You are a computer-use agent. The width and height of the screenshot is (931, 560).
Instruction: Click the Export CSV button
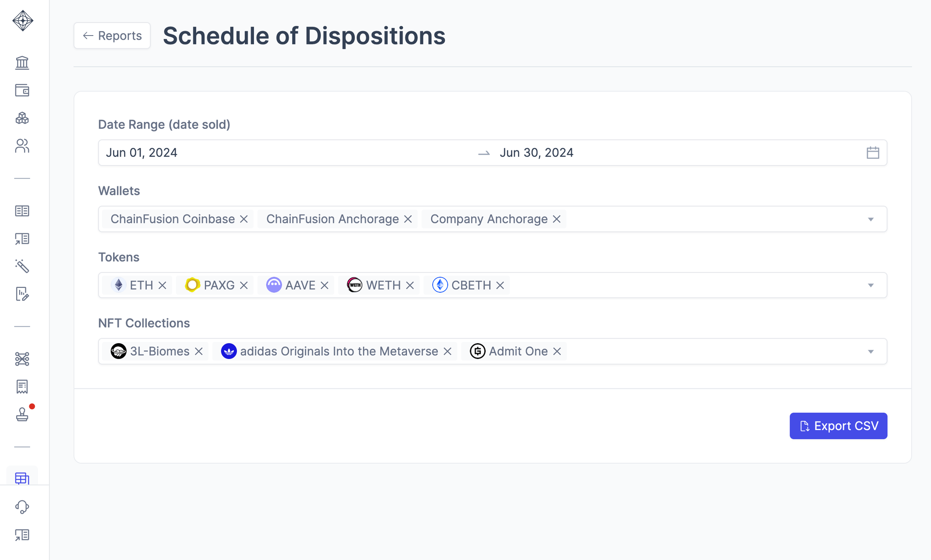(838, 426)
